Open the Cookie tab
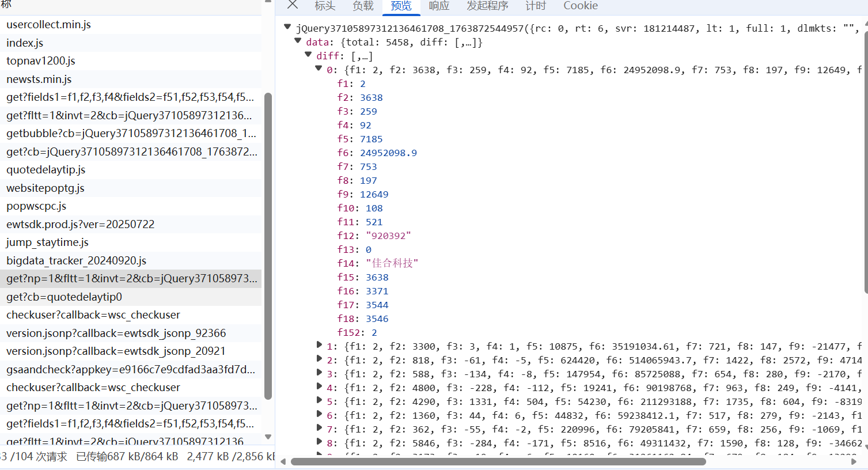 coord(581,6)
